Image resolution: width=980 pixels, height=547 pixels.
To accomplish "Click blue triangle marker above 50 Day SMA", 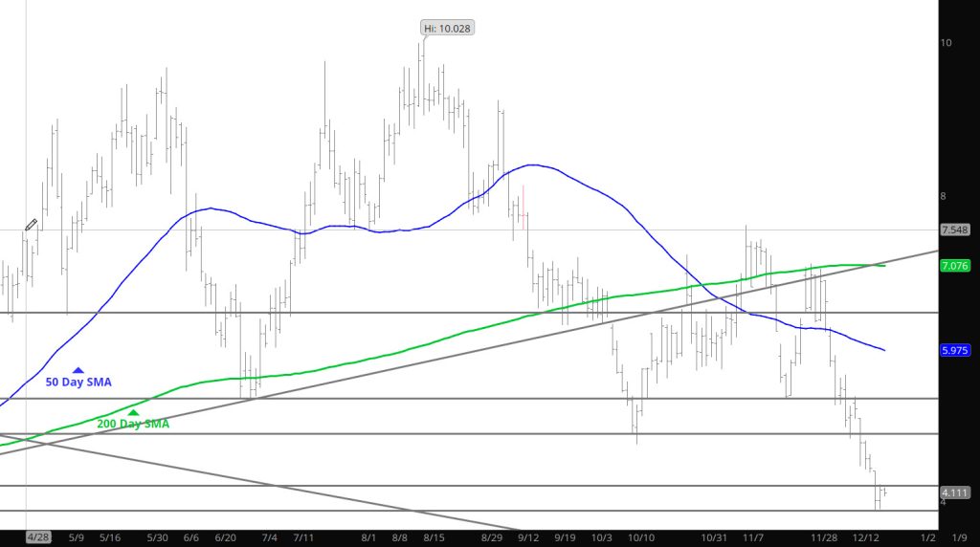I will point(78,369).
